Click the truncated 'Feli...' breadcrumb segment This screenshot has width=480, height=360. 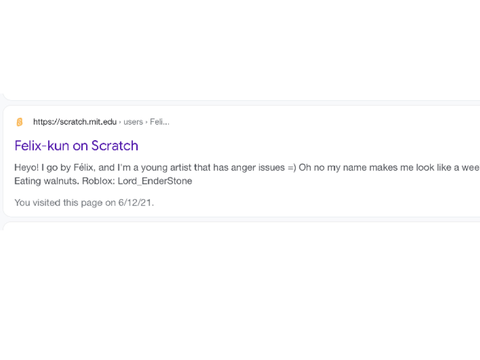coord(159,122)
